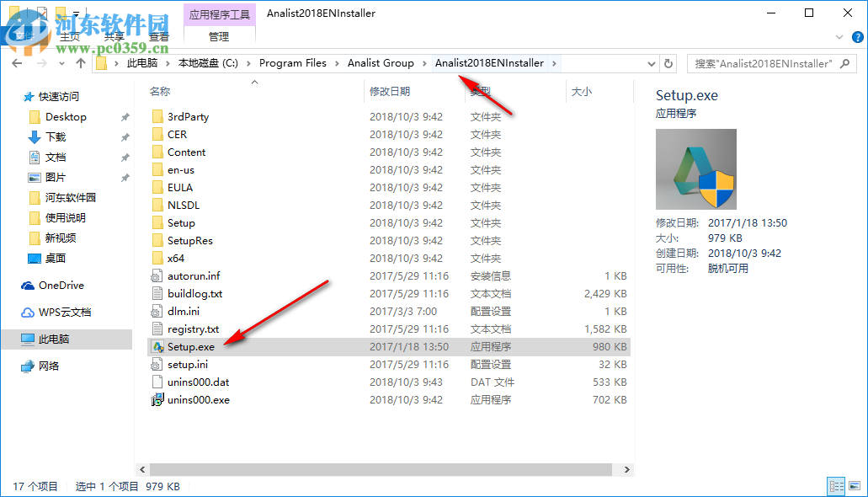The image size is (868, 497).
Task: Open the recent locations dropdown arrow
Action: click(61, 64)
